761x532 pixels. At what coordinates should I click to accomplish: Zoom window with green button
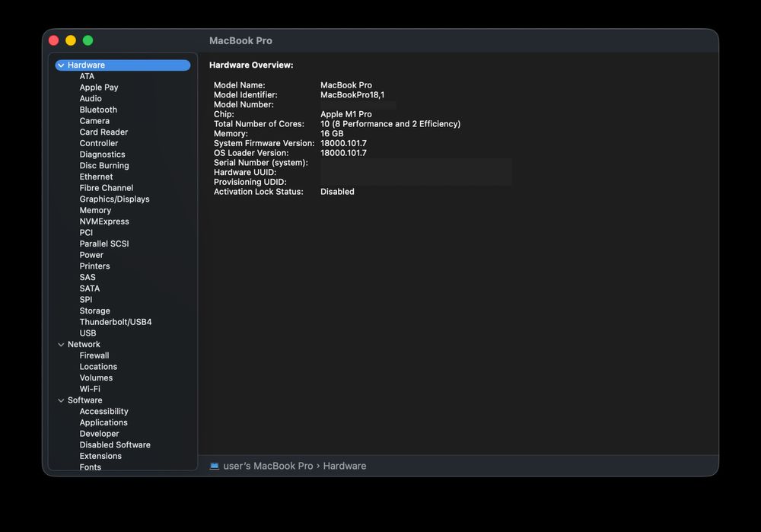(88, 40)
